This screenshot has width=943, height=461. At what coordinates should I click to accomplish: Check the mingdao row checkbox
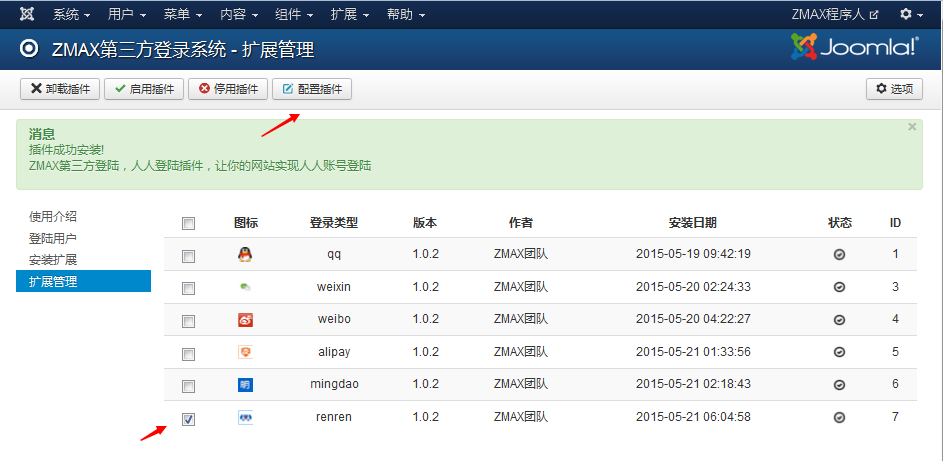point(188,386)
